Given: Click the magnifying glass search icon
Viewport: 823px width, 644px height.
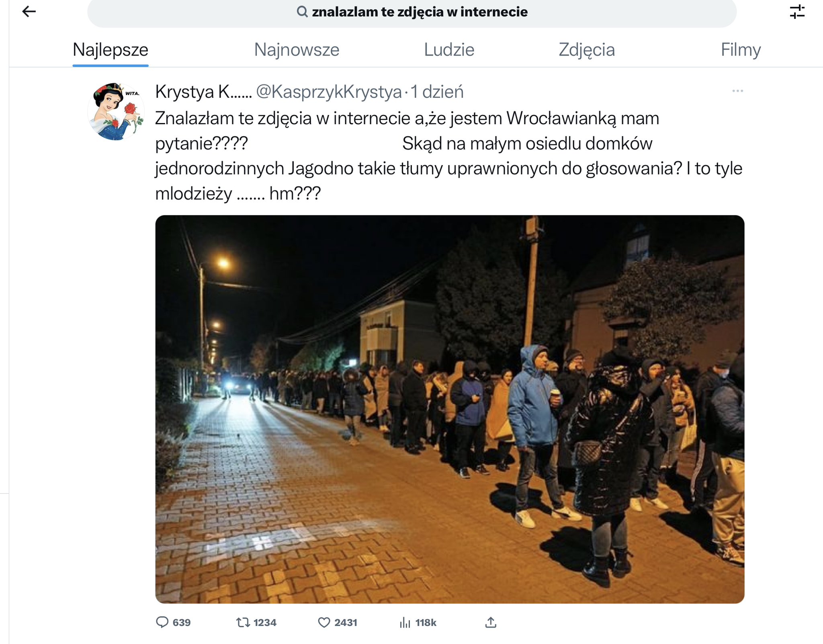Looking at the screenshot, I should point(302,12).
